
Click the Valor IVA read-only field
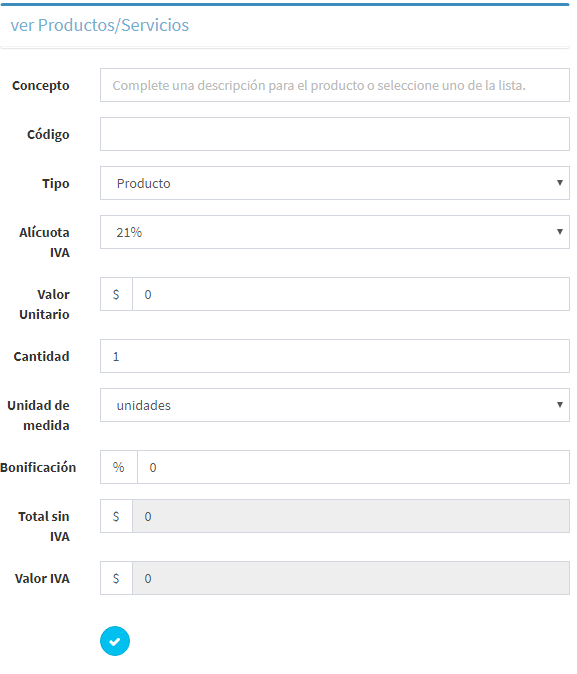351,578
